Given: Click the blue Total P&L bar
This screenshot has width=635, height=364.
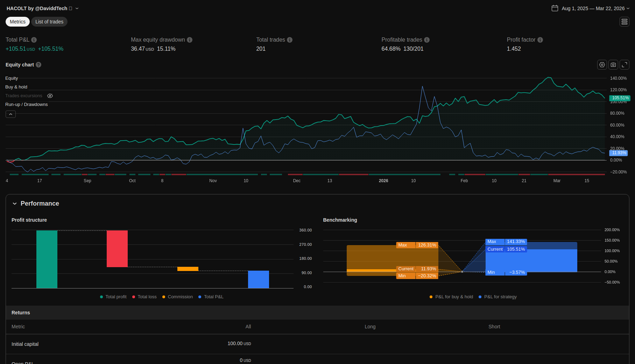Looking at the screenshot, I should [x=258, y=279].
